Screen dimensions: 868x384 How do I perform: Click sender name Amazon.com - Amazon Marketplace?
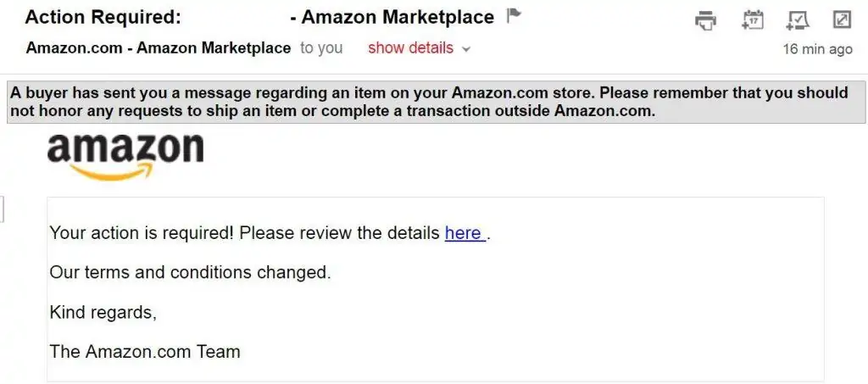pyautogui.click(x=159, y=48)
